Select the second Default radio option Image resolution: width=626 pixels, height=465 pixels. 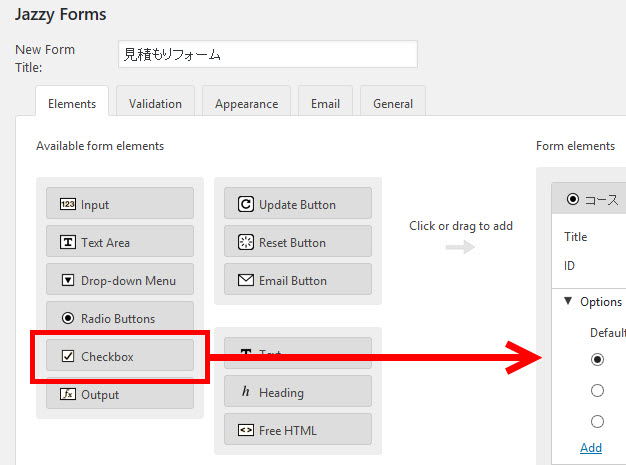(x=597, y=390)
